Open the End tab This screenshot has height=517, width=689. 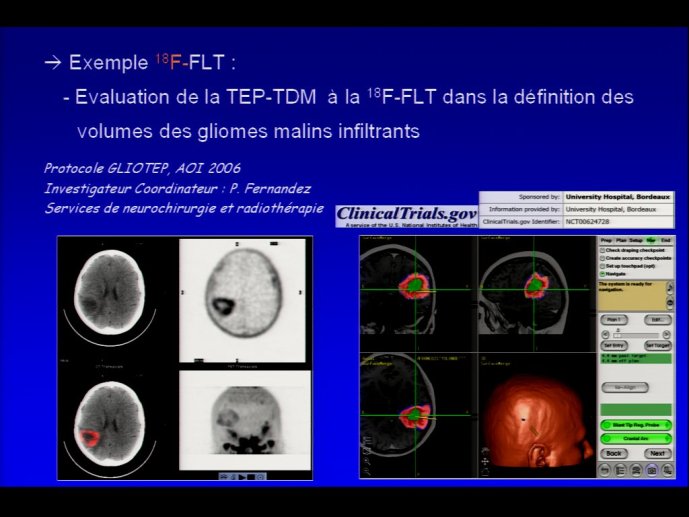(665, 240)
